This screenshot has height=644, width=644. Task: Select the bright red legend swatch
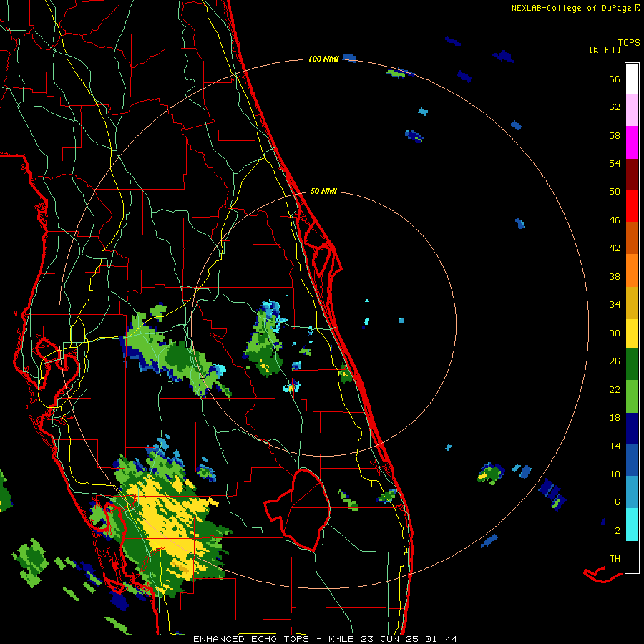click(x=632, y=206)
